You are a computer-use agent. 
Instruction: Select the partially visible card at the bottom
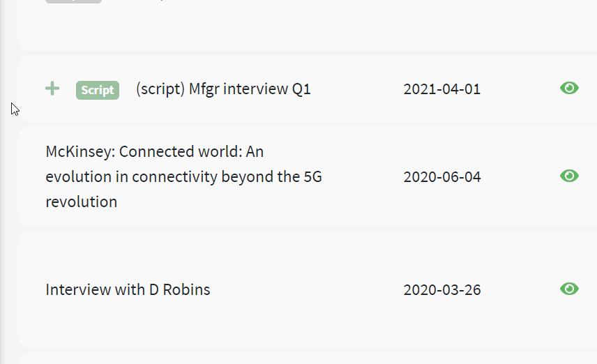coord(307,358)
